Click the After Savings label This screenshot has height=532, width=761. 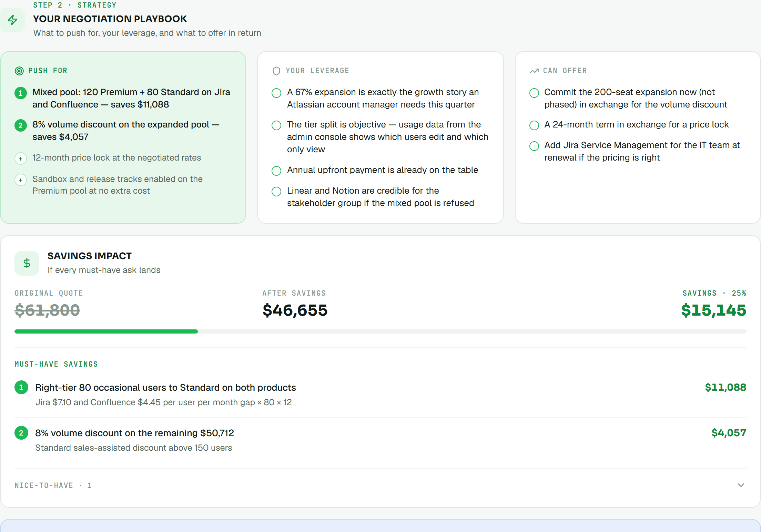(x=294, y=293)
